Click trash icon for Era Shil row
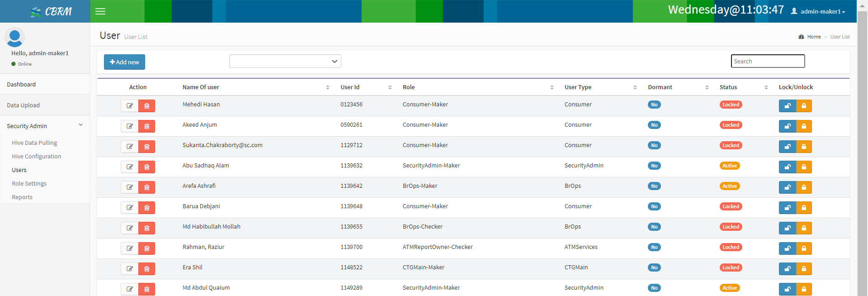Viewport: 868px width, 296px height. 146,269
